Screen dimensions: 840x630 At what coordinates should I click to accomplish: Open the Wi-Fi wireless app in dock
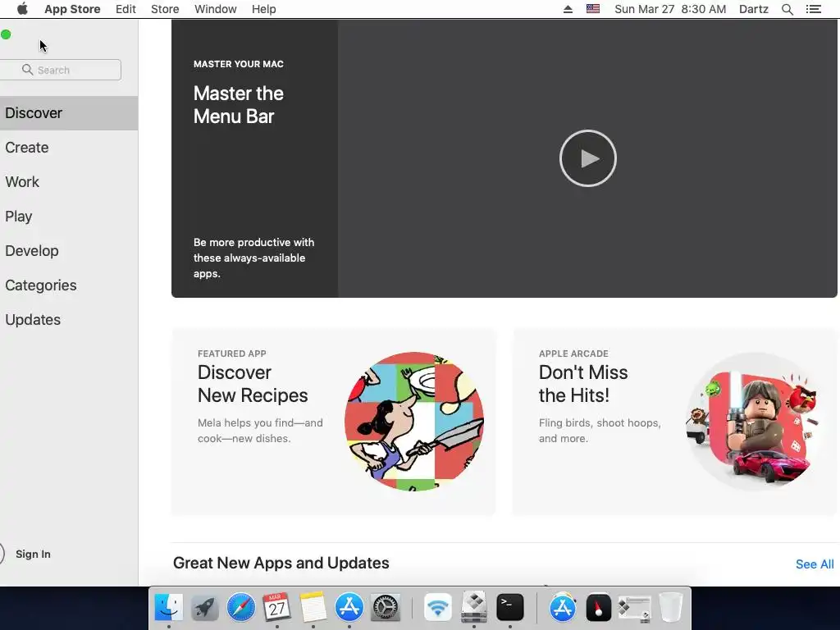pos(438,608)
